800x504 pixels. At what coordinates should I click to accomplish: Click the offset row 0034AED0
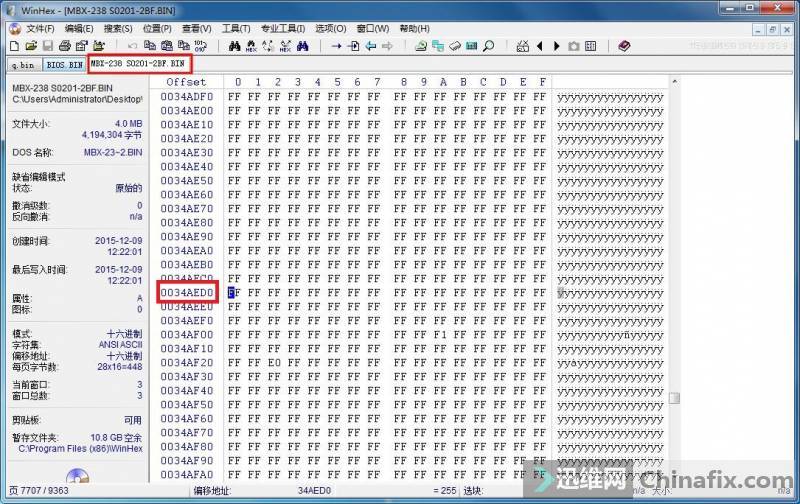(187, 292)
